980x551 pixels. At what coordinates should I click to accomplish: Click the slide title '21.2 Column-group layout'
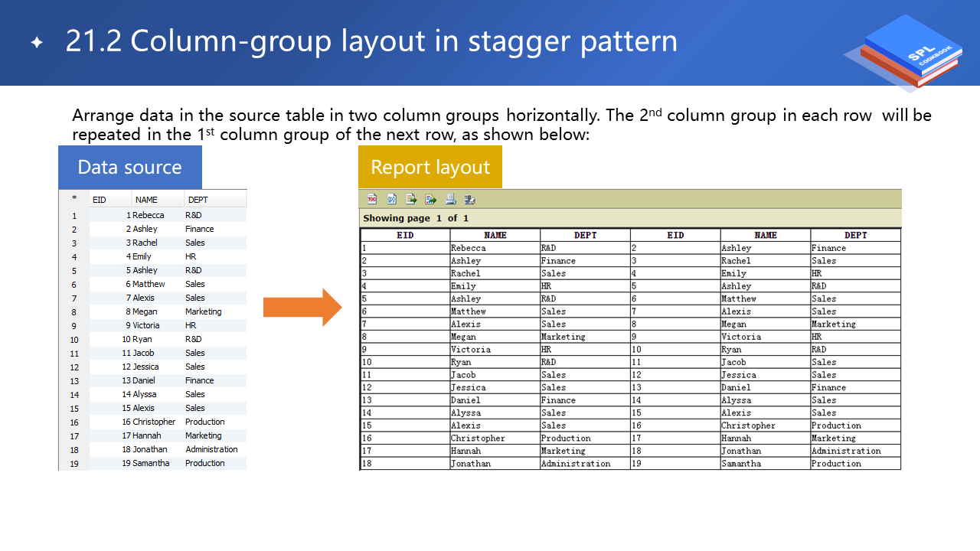coord(371,41)
